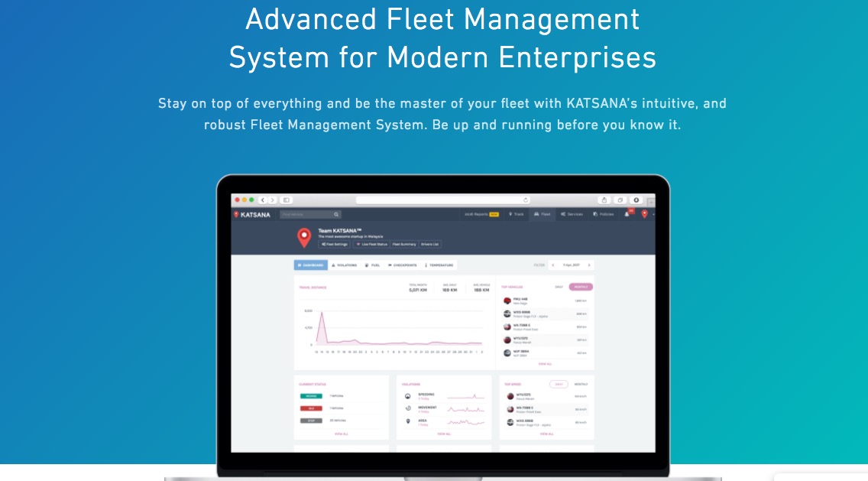
Task: Open the Services menu item
Action: [x=572, y=214]
